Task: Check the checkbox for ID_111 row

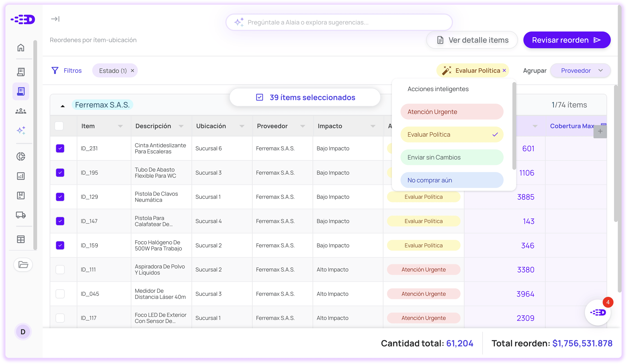Action: click(x=60, y=269)
